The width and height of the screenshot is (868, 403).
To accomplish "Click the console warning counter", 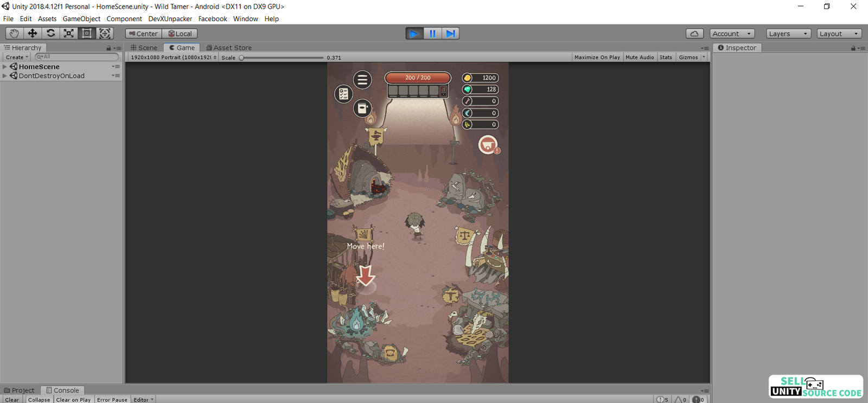I will (680, 400).
